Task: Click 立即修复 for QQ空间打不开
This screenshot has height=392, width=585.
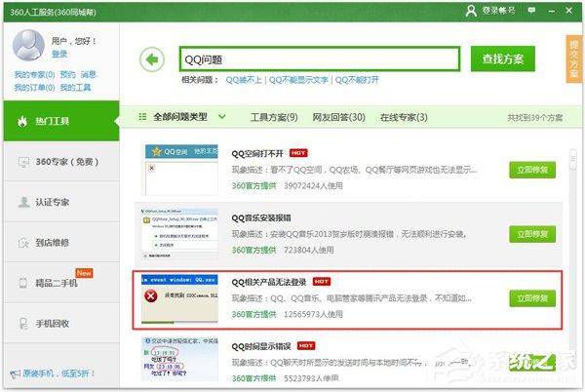Action: tap(532, 170)
